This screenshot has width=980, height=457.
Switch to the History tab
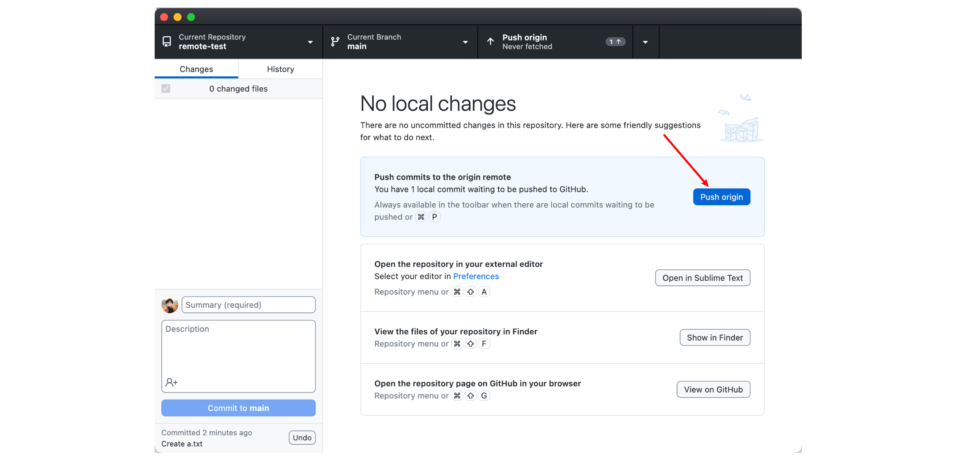pyautogui.click(x=280, y=69)
